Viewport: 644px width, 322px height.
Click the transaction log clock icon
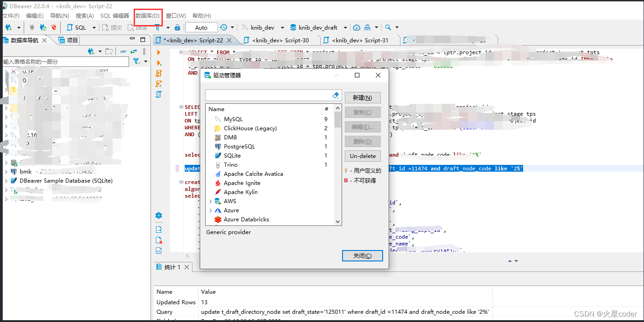[223, 27]
